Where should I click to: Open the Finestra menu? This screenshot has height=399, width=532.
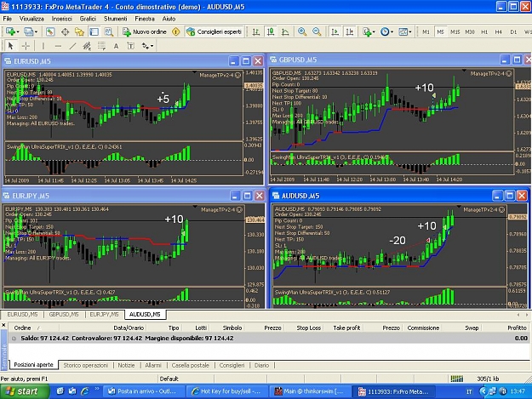coord(145,19)
